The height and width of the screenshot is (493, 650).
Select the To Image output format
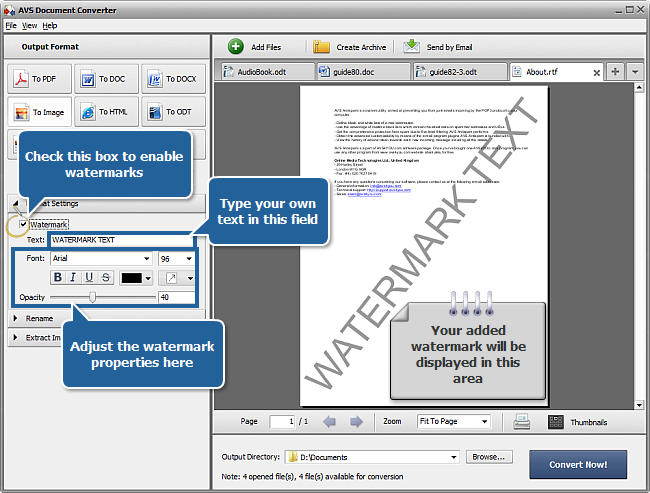pyautogui.click(x=39, y=112)
